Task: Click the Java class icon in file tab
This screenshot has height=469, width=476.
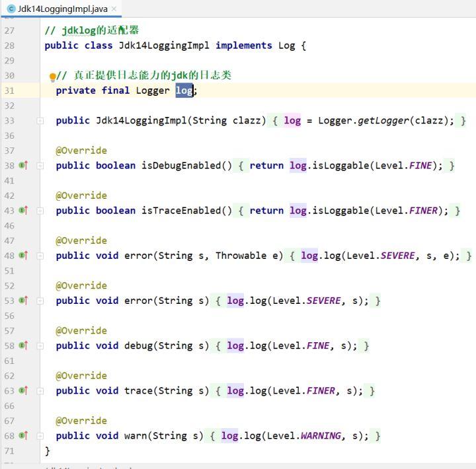Action: pos(11,9)
